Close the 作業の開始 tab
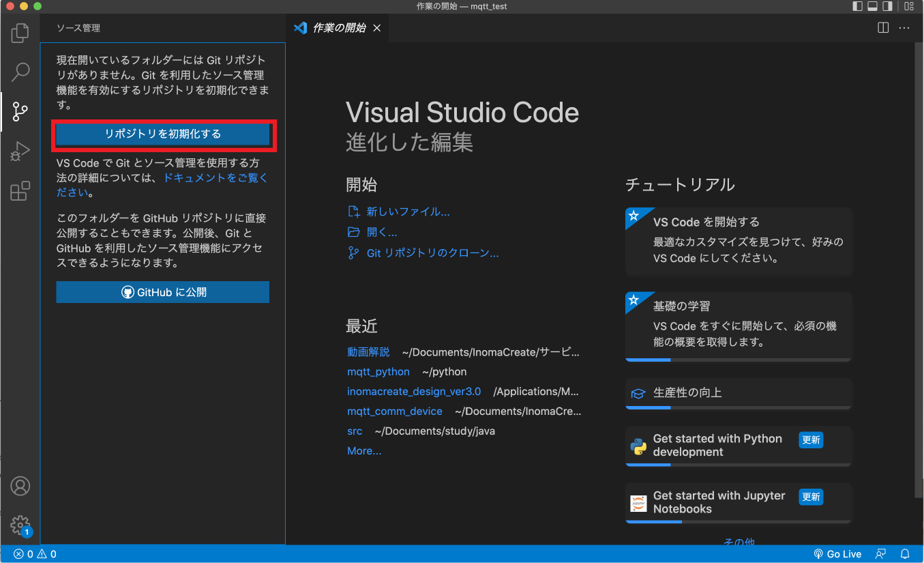Viewport: 924px width, 563px height. (376, 28)
